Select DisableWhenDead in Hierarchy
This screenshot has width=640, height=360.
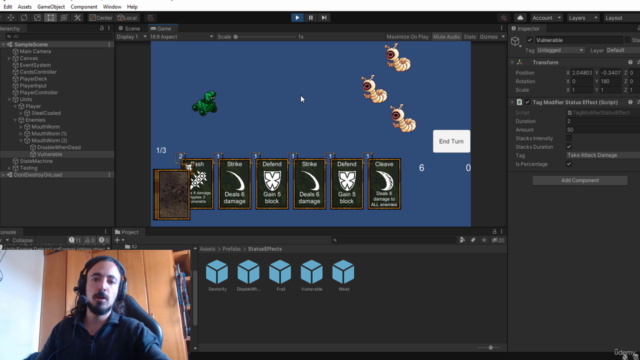[x=59, y=147]
